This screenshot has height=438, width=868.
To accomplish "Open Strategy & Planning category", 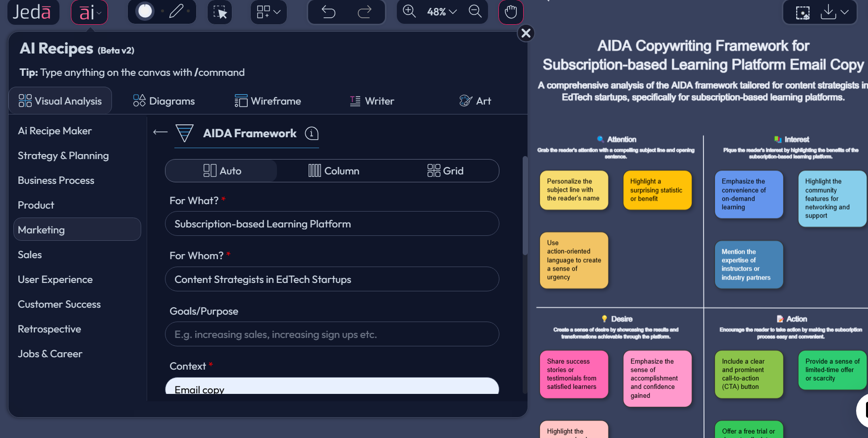I will [x=63, y=156].
